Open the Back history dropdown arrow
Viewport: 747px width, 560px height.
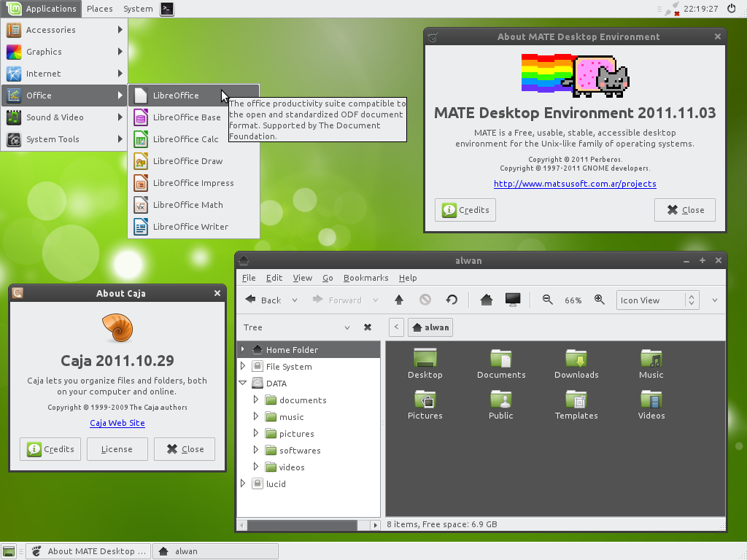295,300
